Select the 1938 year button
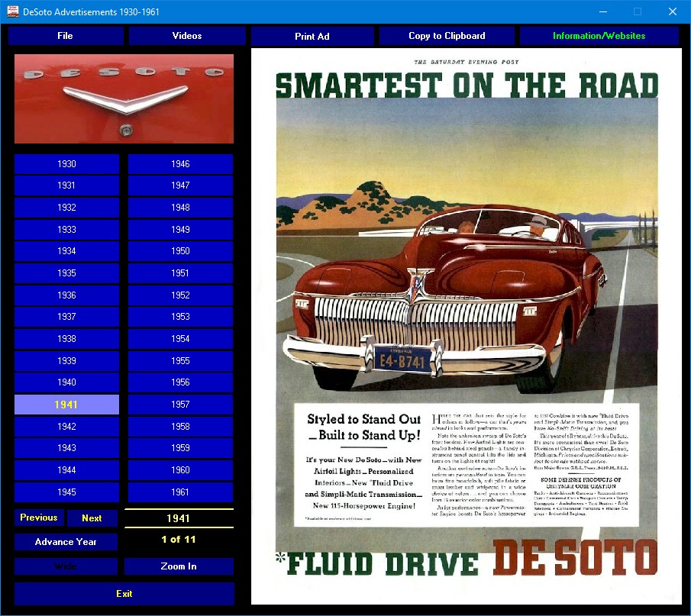Image resolution: width=691 pixels, height=616 pixels. 66,339
